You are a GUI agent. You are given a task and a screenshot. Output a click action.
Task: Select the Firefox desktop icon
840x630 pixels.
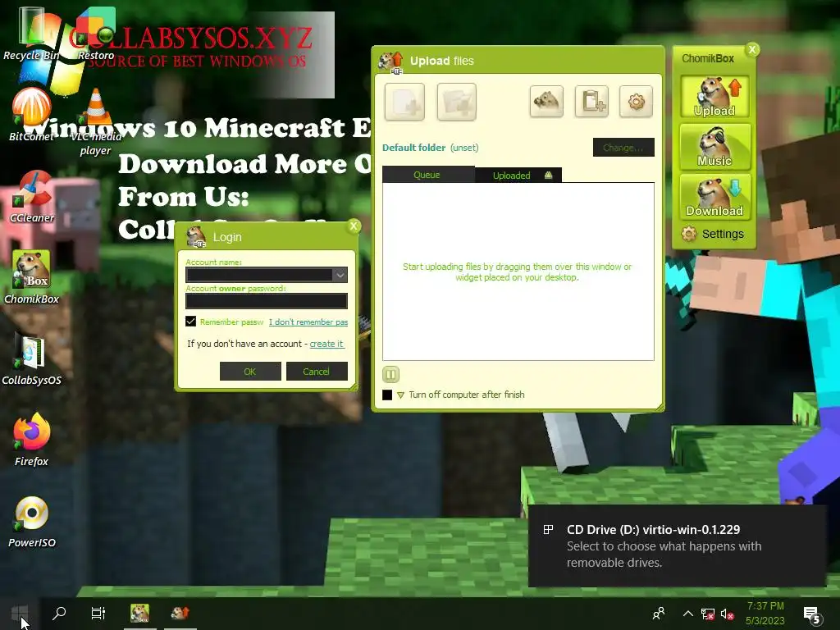point(31,440)
